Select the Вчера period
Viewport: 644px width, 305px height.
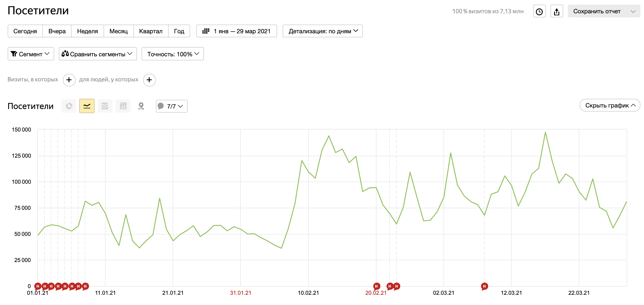[57, 31]
